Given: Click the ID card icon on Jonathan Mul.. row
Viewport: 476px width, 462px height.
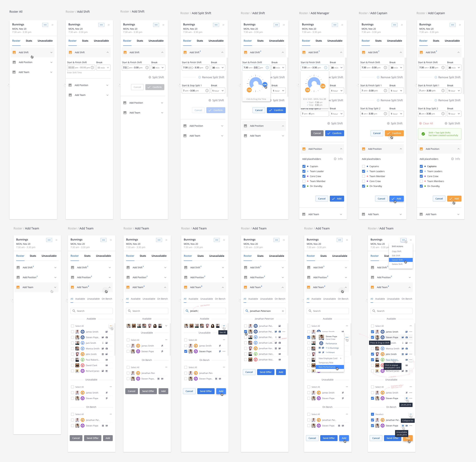Looking at the screenshot, I should coord(280,359).
